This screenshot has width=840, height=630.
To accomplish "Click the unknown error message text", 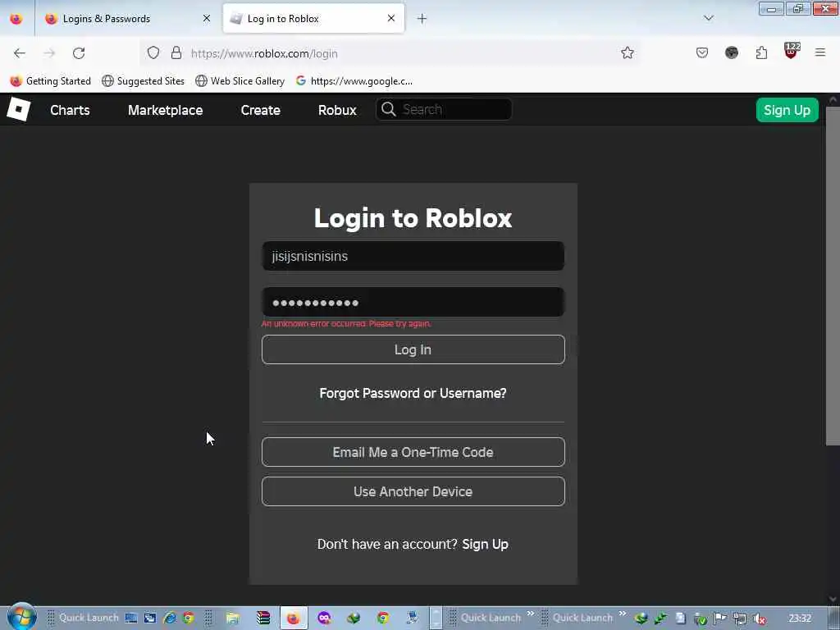I will click(346, 323).
